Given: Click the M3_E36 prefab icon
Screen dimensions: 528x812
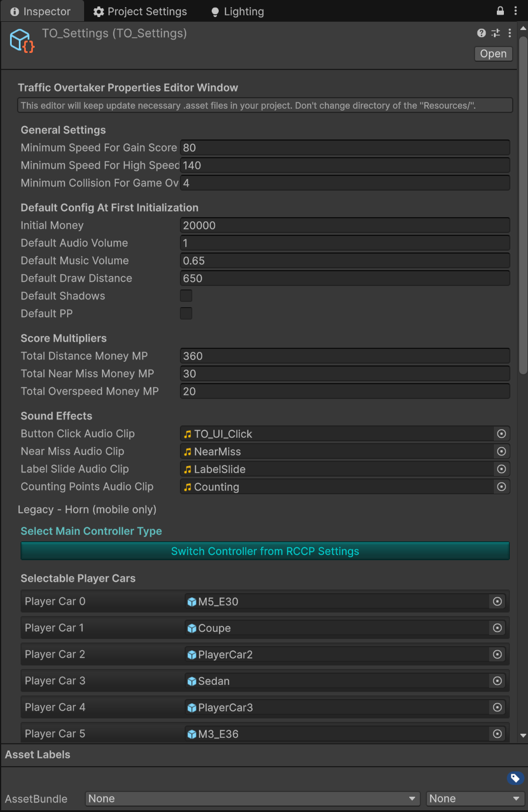Looking at the screenshot, I should (x=192, y=734).
